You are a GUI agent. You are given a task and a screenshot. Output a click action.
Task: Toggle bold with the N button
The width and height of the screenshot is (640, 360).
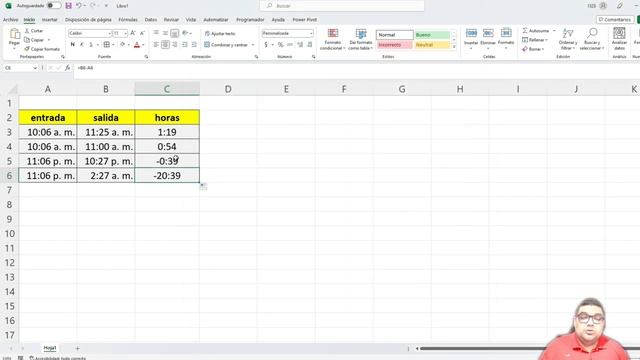click(73, 44)
